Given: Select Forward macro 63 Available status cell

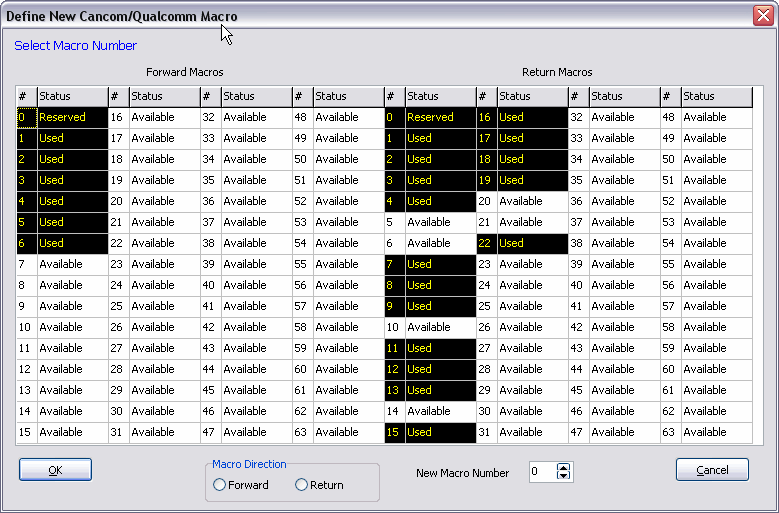Looking at the screenshot, I should pyautogui.click(x=346, y=432).
